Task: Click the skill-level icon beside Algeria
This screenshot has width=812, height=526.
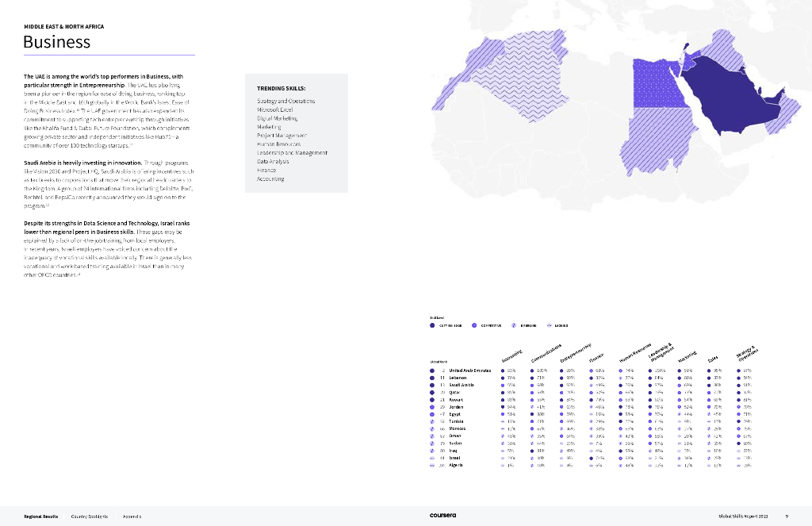Action: click(x=432, y=465)
